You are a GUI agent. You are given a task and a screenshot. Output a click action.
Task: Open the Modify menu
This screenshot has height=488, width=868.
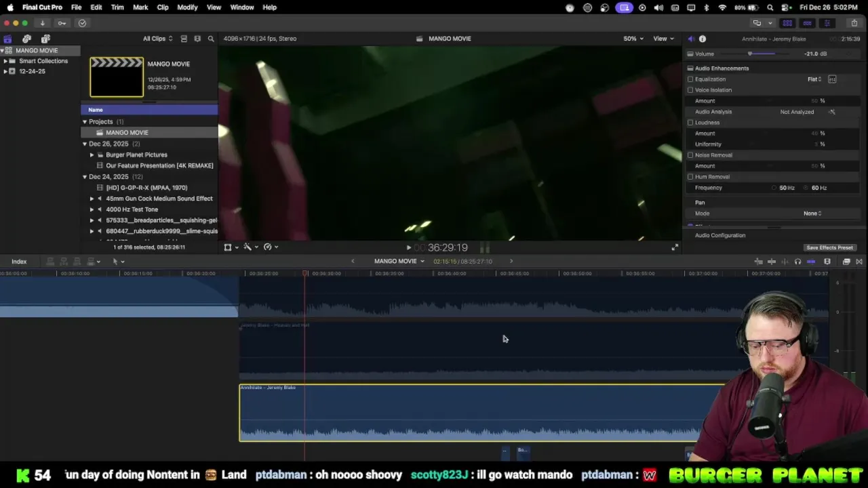pos(187,7)
